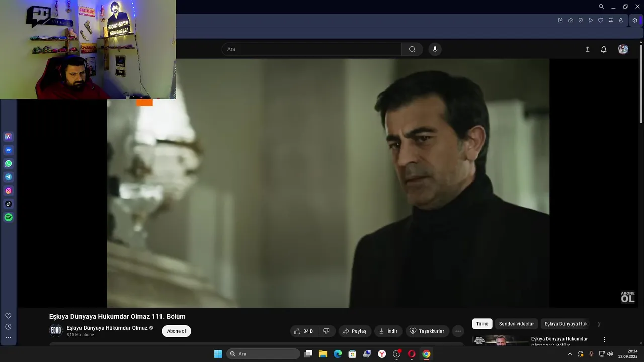644x362 pixels.
Task: Click the İndir download button
Action: tap(388, 331)
